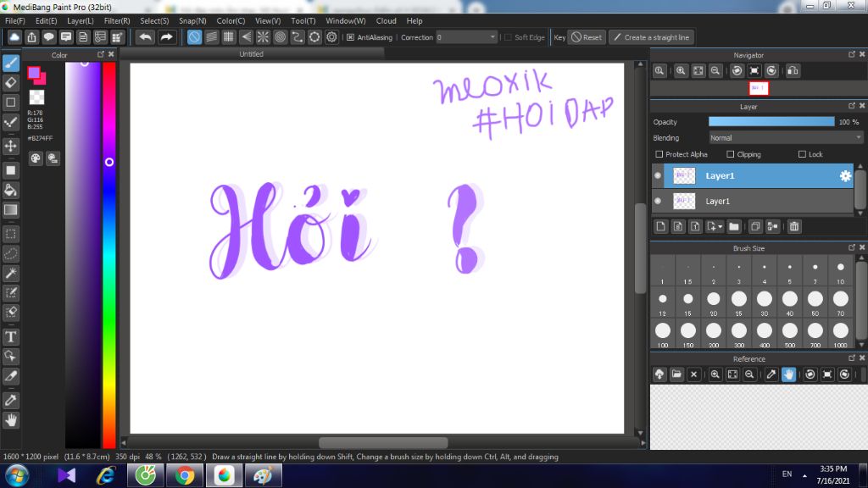Image resolution: width=868 pixels, height=488 pixels.
Task: Check the Lock layer checkbox
Action: click(x=802, y=154)
